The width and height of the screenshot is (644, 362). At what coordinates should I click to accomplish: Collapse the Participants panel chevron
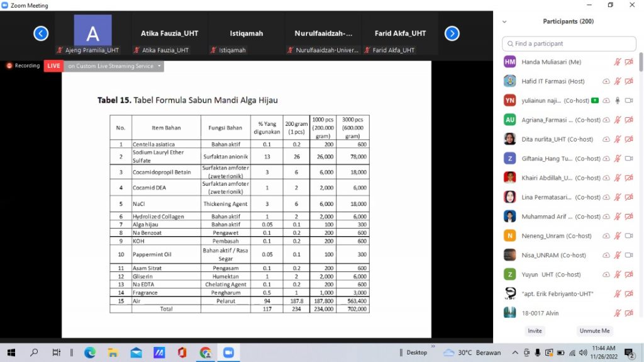(x=504, y=22)
